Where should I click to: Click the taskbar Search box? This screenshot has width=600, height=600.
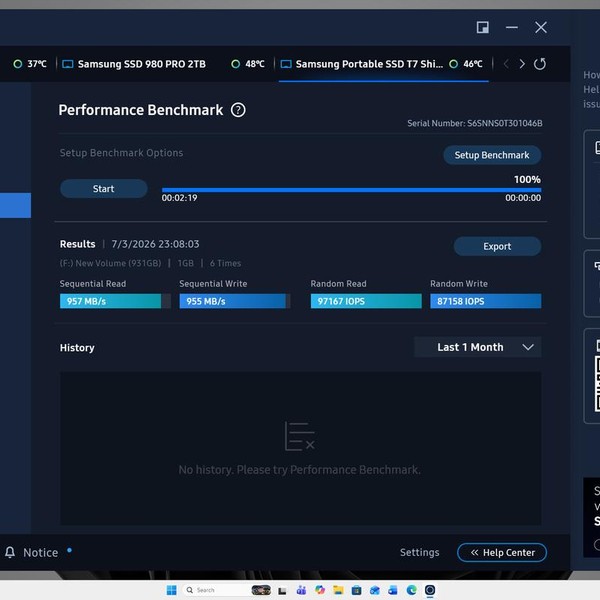(216, 590)
